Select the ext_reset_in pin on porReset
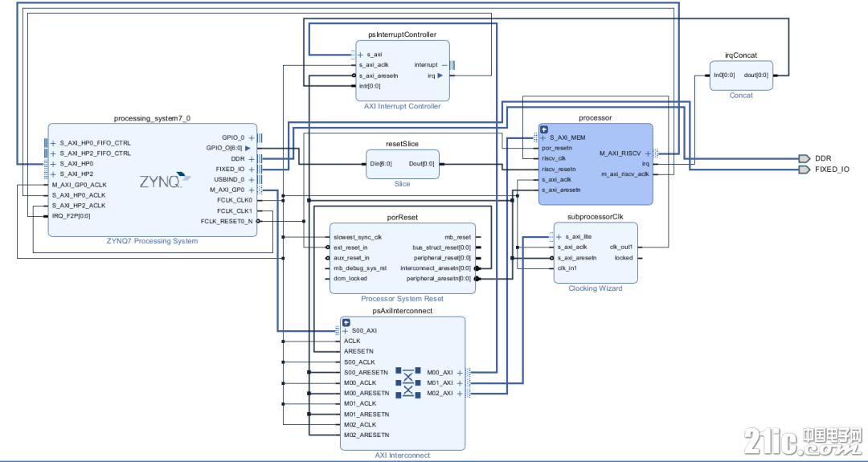Screen dimensions: 868x462 350,248
